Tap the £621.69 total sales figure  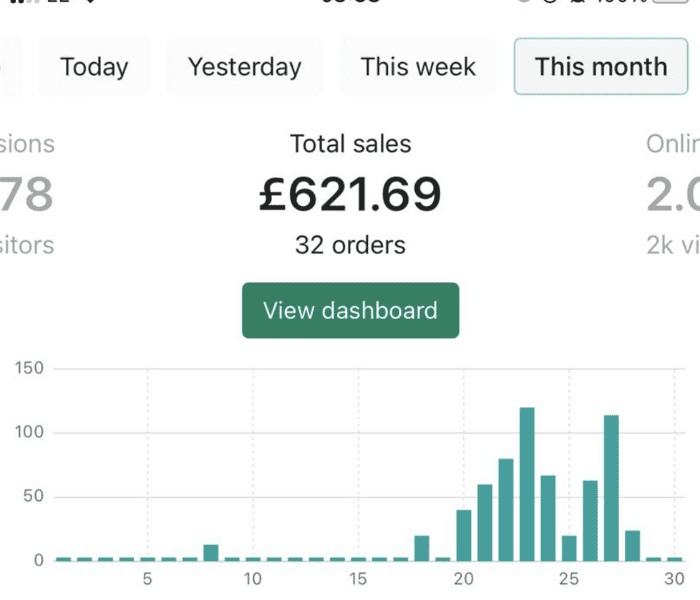click(x=350, y=193)
